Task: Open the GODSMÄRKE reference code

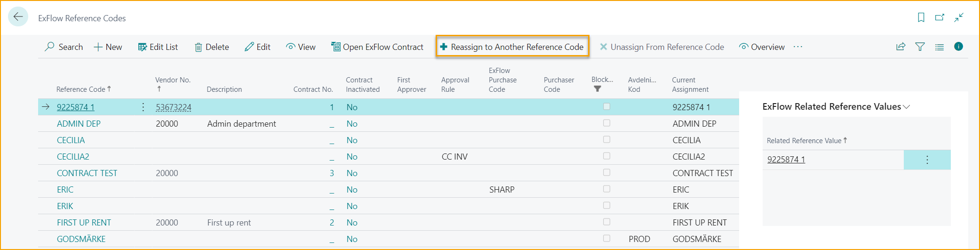Action: (81, 239)
